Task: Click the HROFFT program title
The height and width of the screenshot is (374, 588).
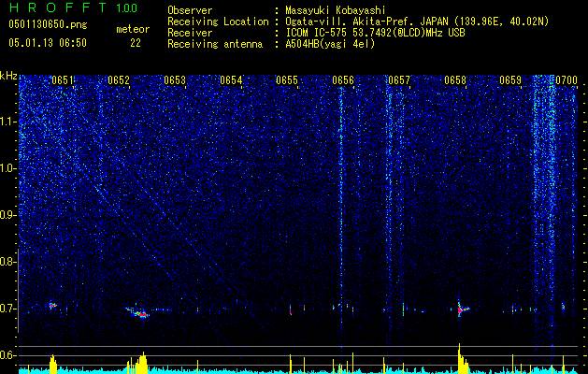Action: pyautogui.click(x=58, y=7)
